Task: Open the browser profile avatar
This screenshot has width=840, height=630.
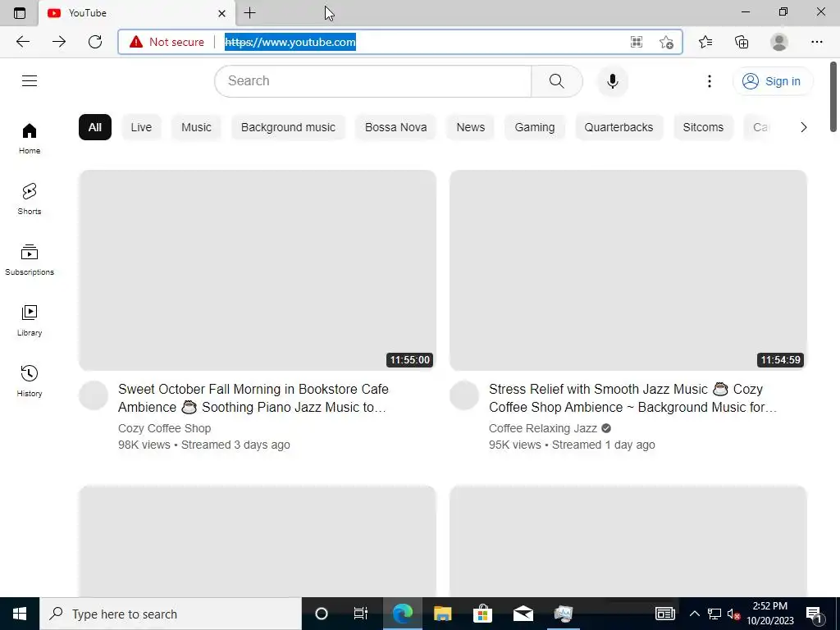Action: click(779, 42)
